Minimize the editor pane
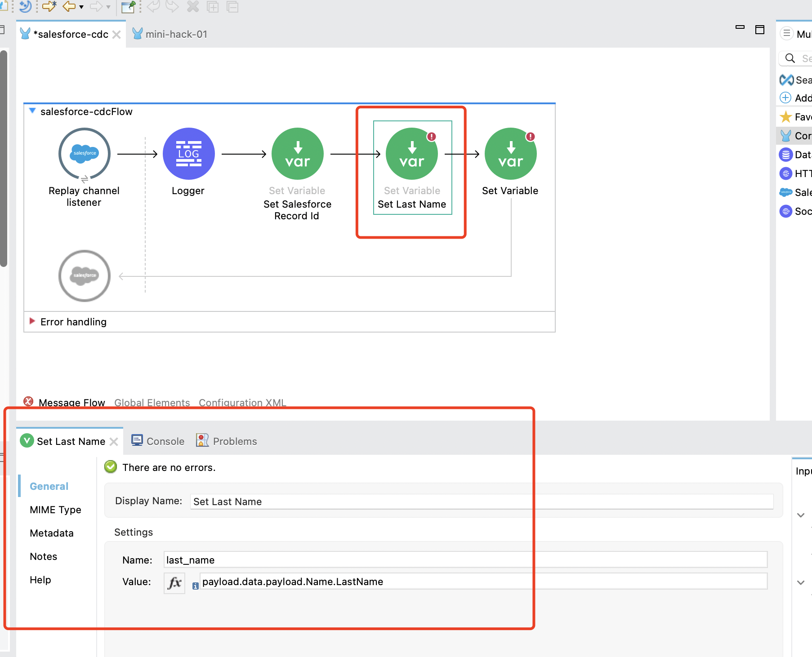This screenshot has height=657, width=812. [x=740, y=28]
